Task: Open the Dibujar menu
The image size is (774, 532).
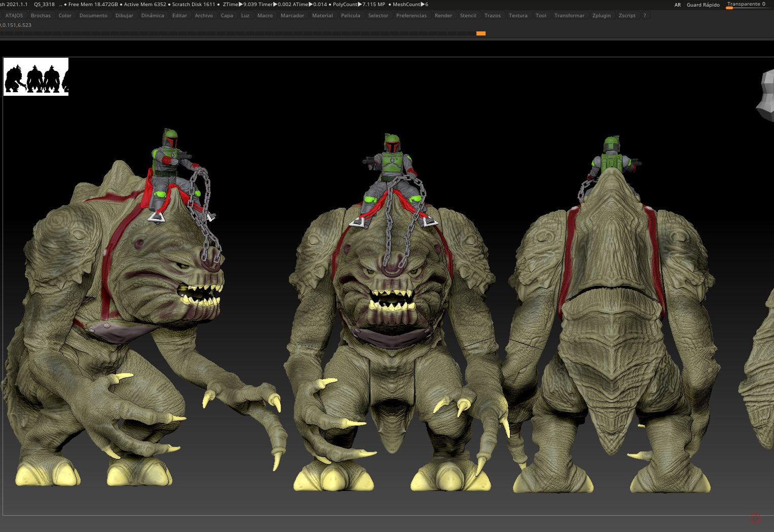Action: (x=124, y=16)
